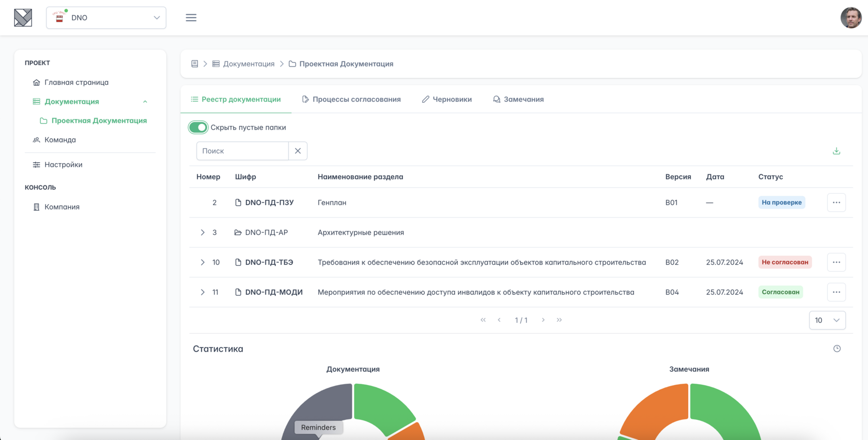Go to first page of the table
This screenshot has height=440, width=868.
point(483,320)
